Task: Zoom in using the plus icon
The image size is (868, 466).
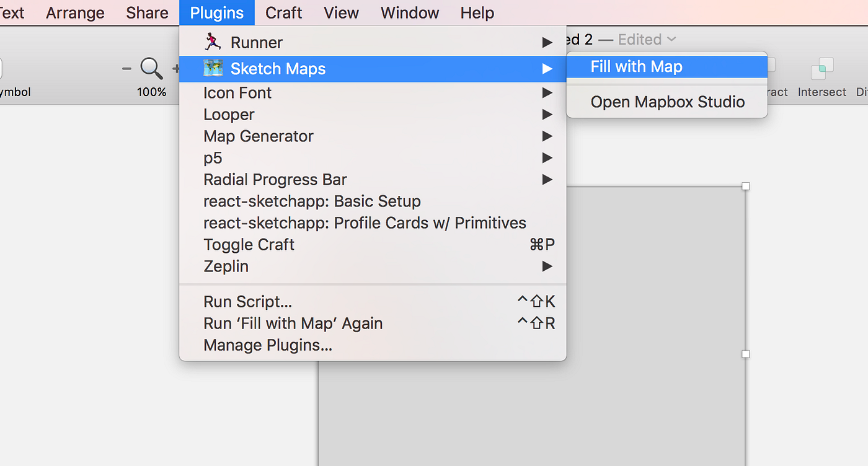Action: (177, 68)
